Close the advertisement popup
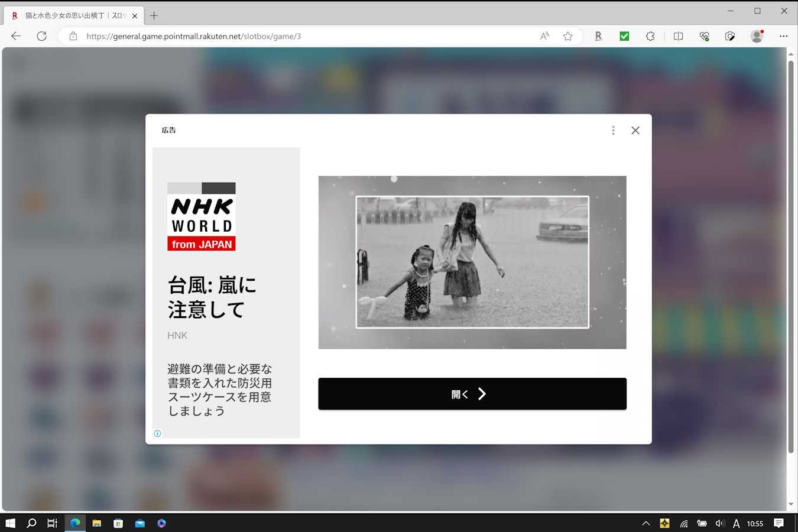 tap(635, 131)
